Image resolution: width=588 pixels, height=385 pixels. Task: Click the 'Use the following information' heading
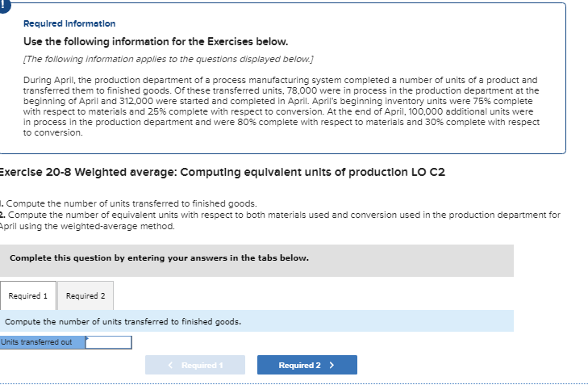click(156, 42)
